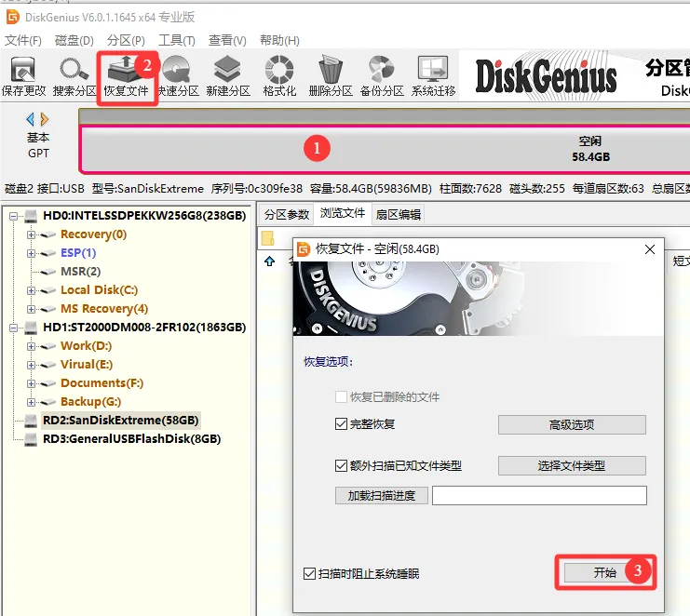Image resolution: width=690 pixels, height=616 pixels.
Task: Switch to the 浏览文件 tab
Action: (343, 213)
